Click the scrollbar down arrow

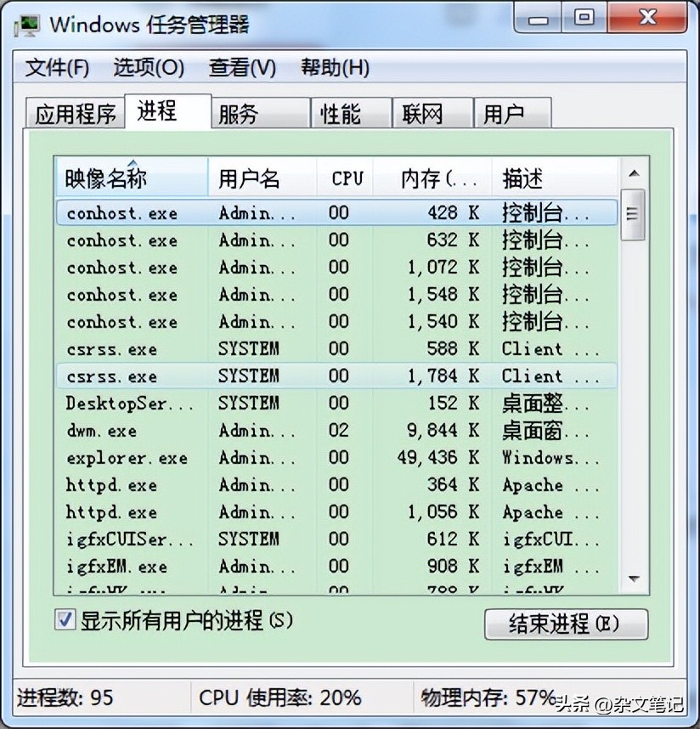point(633,579)
